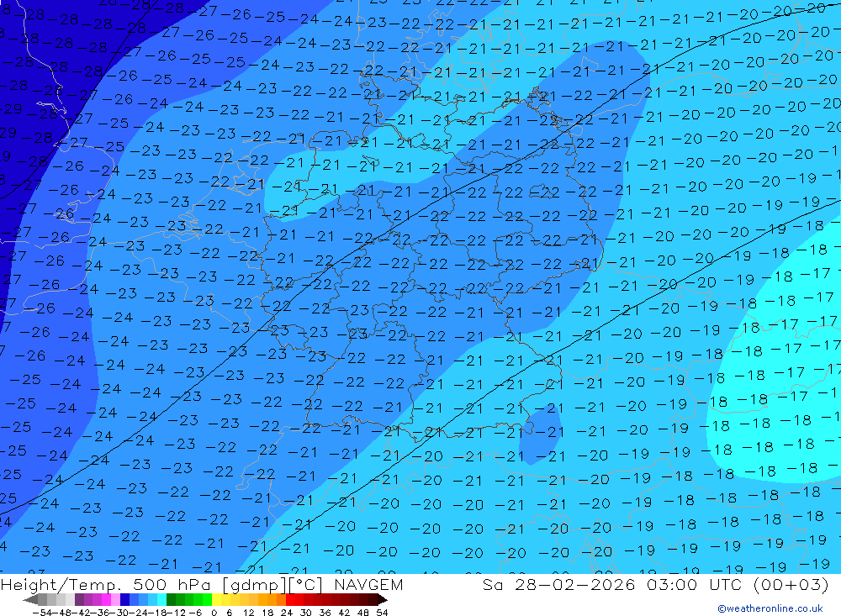The width and height of the screenshot is (841, 616).
Task: Select the NAVGEM model label
Action: tap(368, 584)
